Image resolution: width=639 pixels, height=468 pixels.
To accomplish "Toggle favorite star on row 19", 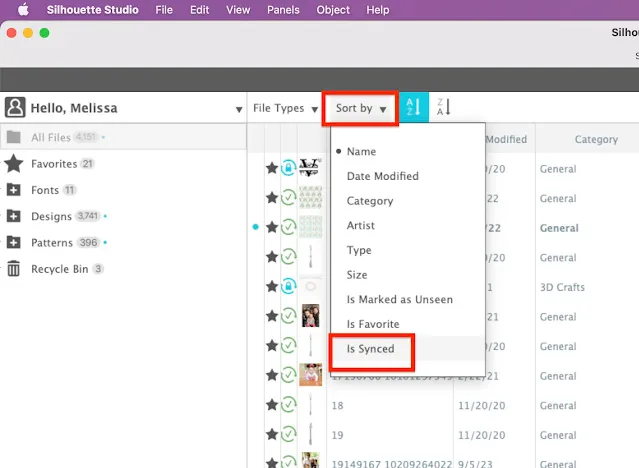I will [x=272, y=435].
